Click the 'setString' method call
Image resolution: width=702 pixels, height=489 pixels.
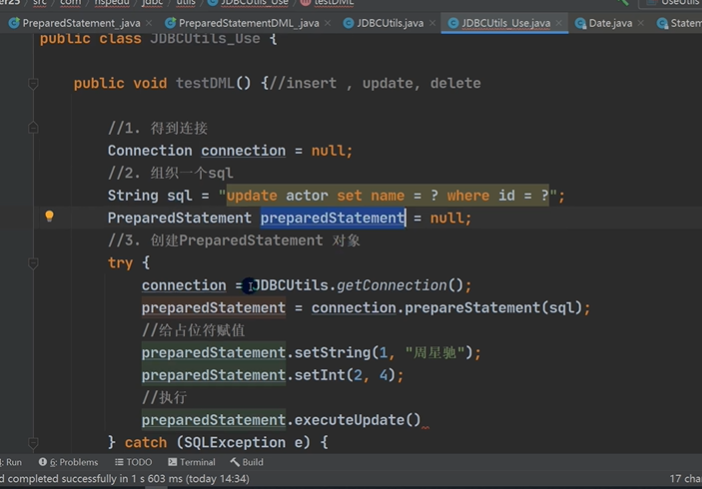pos(332,352)
